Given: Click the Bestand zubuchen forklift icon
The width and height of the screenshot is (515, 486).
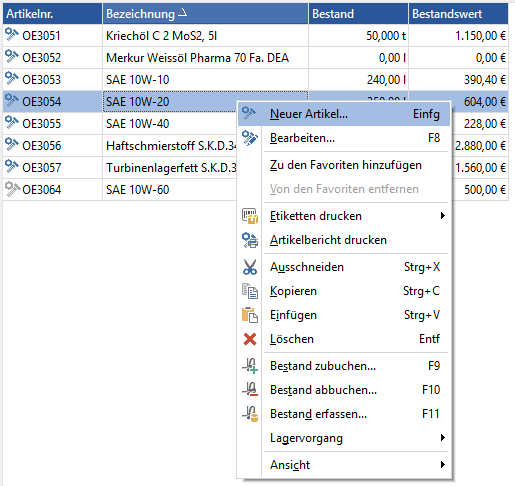Looking at the screenshot, I should [x=250, y=366].
